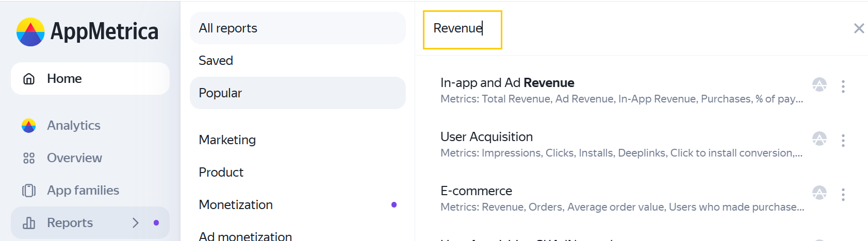Screen dimensions: 868x241
Task: Click the Home house icon
Action: 29,78
